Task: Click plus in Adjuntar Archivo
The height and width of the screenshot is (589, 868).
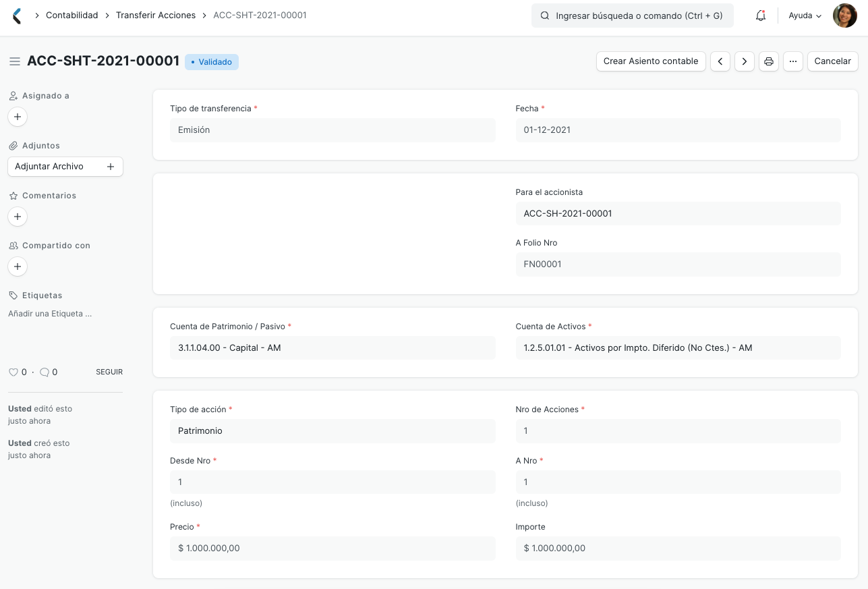Action: tap(111, 167)
